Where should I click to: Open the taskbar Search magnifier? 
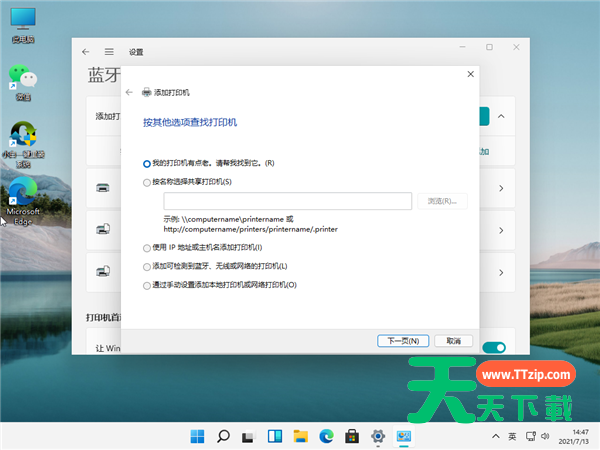point(224,436)
